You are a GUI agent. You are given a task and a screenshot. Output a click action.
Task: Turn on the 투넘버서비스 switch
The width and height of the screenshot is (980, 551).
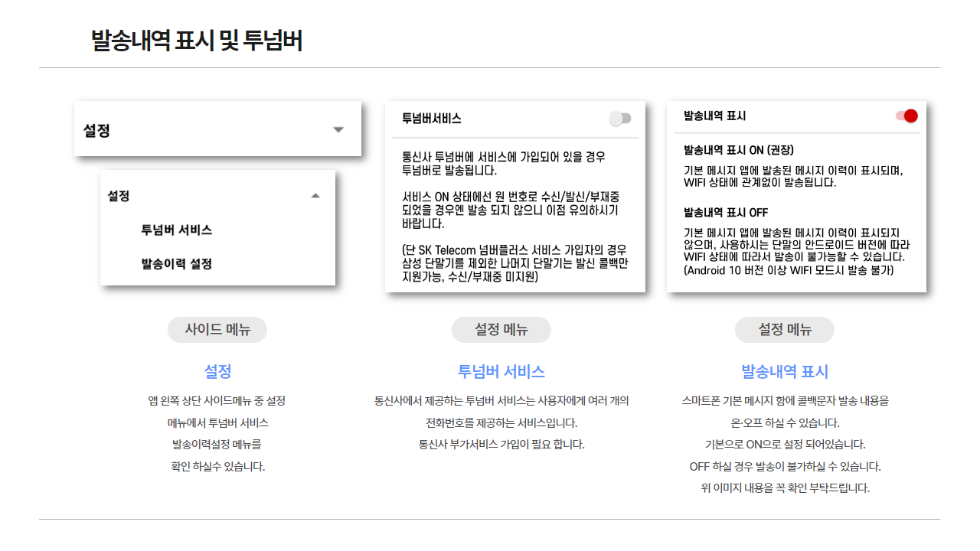[620, 119]
